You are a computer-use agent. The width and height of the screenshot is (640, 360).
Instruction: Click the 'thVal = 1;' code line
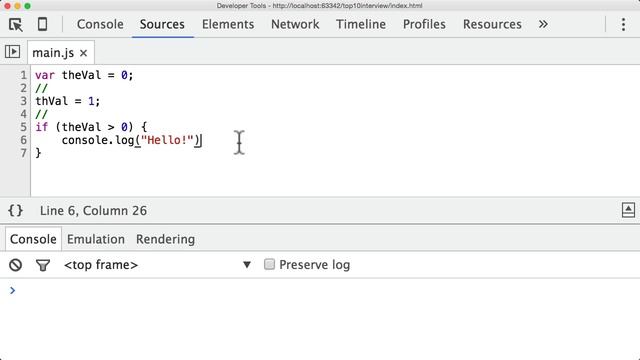[x=68, y=101]
